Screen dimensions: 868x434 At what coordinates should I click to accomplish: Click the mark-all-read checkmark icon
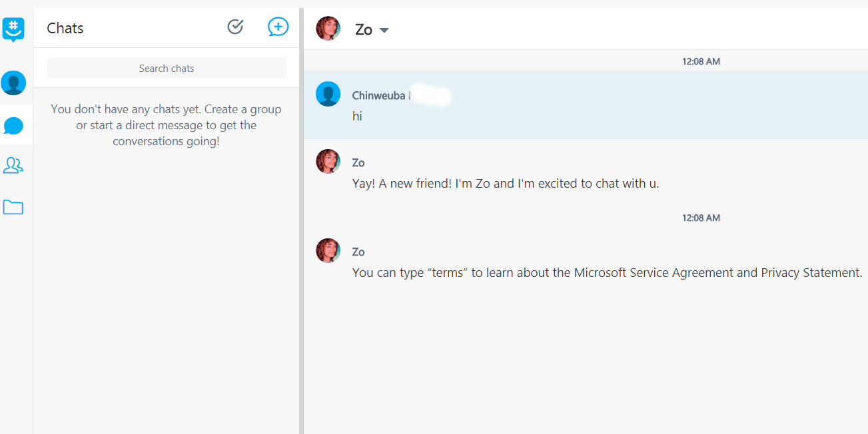pyautogui.click(x=235, y=27)
